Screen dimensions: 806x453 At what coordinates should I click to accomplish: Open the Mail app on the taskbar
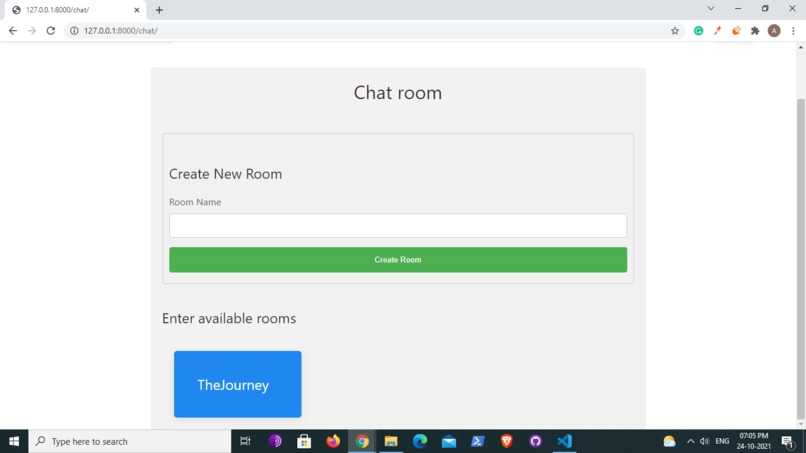coord(449,441)
